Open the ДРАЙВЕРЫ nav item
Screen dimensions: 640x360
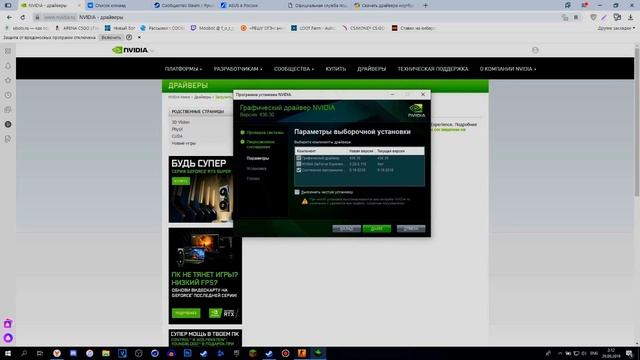[x=371, y=69]
